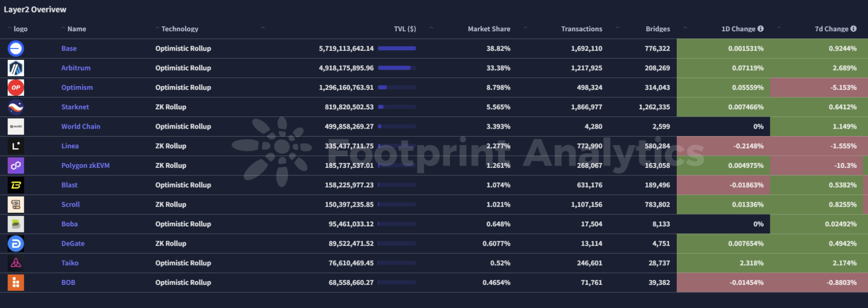The height and width of the screenshot is (308, 868).
Task: Click the Linea logo icon
Action: [16, 146]
